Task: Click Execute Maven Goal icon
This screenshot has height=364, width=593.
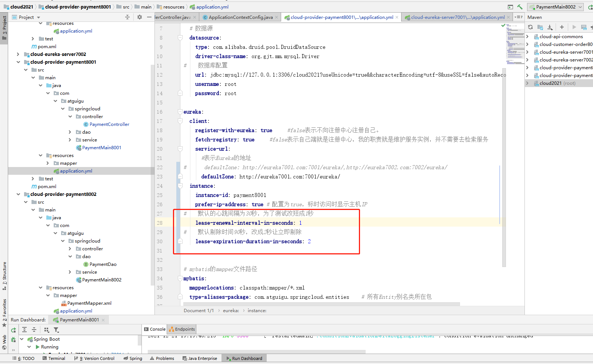Action: pos(584,27)
